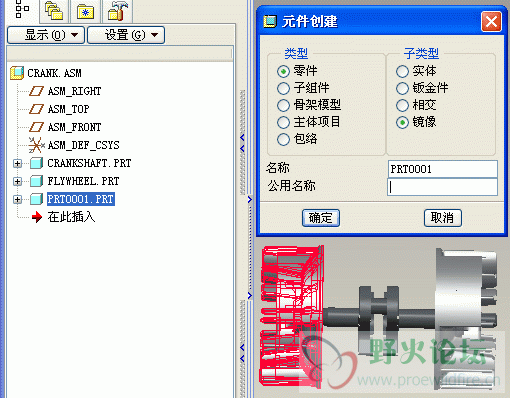Click the 公用名称 input field
The width and height of the screenshot is (510, 398).
coord(443,187)
